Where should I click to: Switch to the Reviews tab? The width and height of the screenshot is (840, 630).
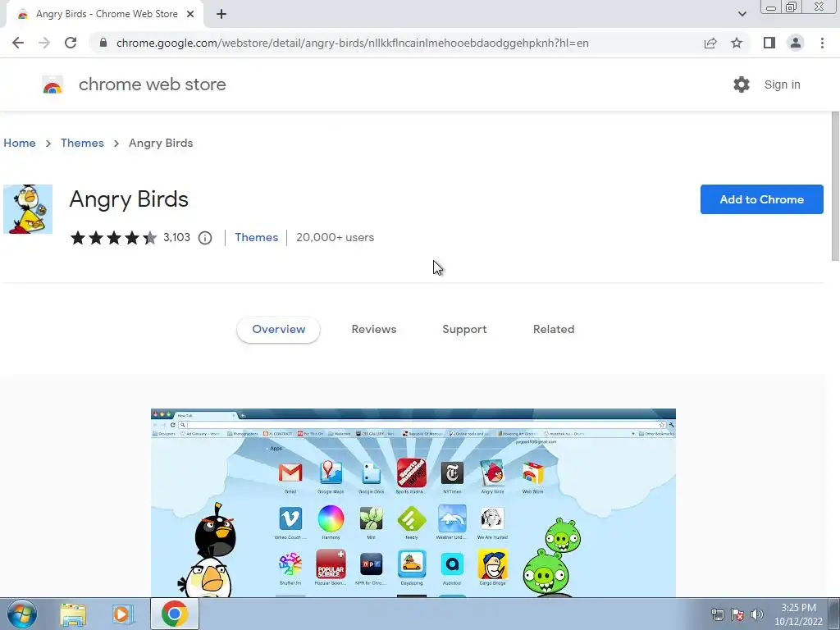coord(374,330)
